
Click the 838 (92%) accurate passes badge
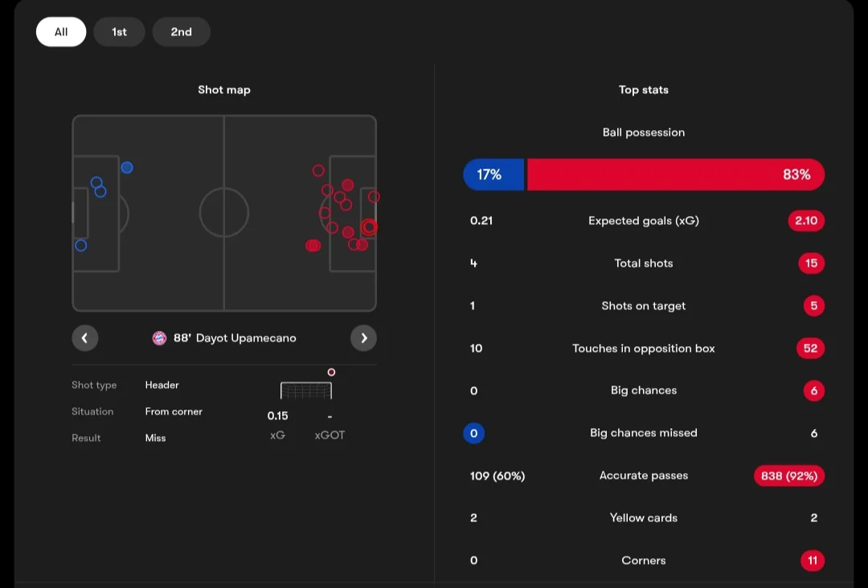point(789,476)
